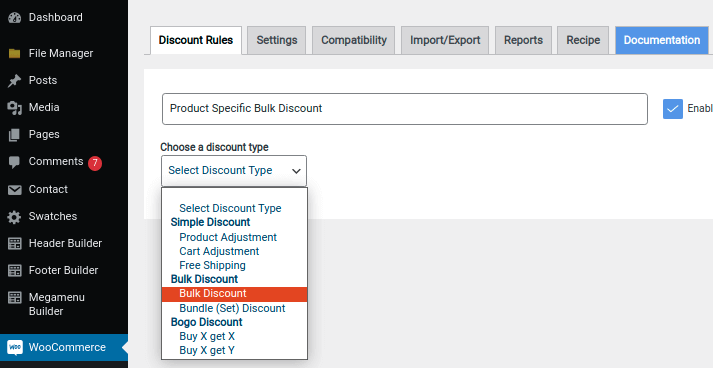
Task: Select the highlighted Bulk Discount option
Action: click(235, 294)
